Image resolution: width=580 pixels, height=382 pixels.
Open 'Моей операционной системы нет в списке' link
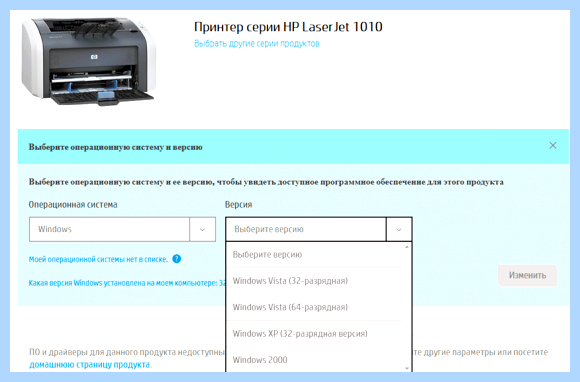pyautogui.click(x=98, y=259)
